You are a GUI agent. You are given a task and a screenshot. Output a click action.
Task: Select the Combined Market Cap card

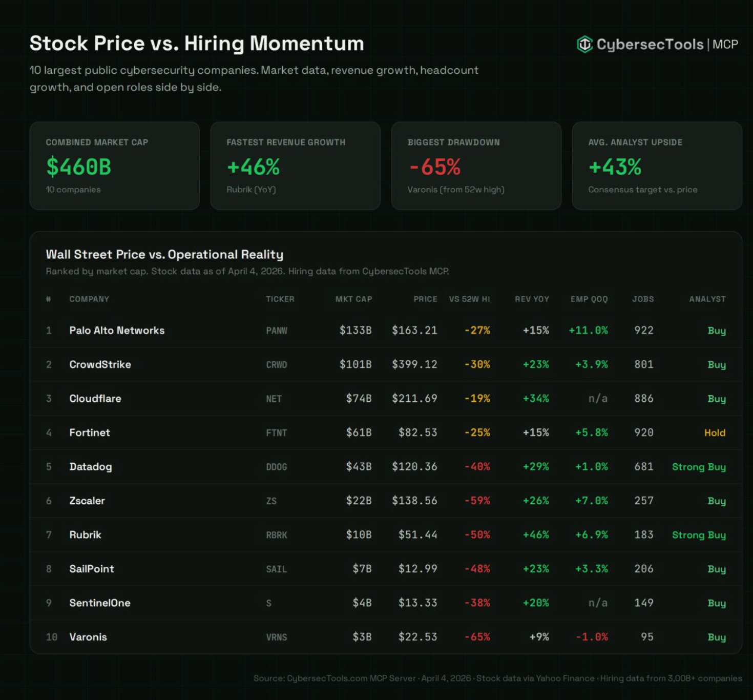click(115, 166)
